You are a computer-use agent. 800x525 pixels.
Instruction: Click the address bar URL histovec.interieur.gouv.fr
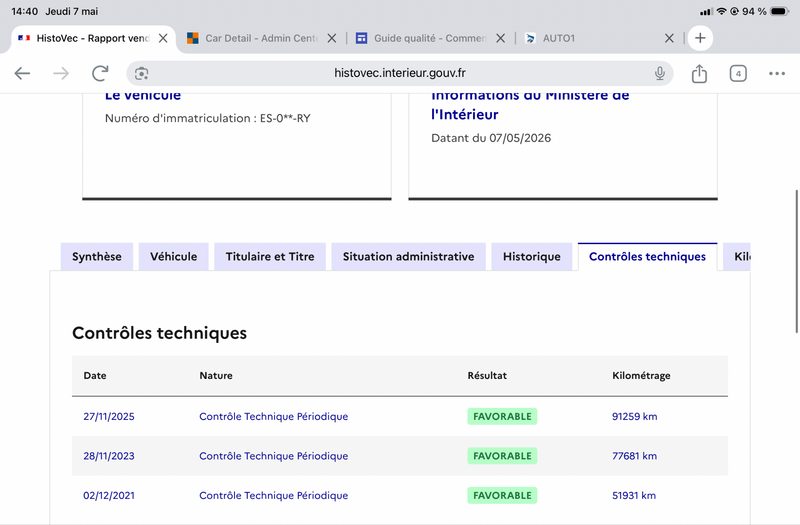[399, 73]
